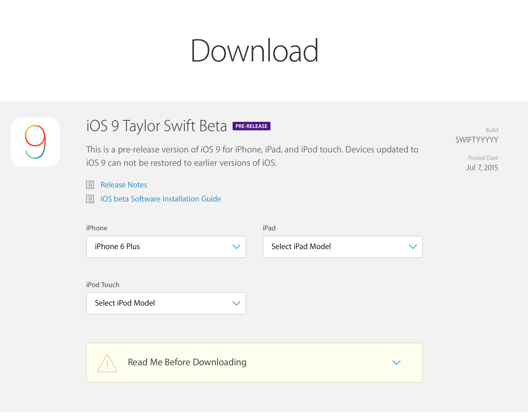Image resolution: width=528 pixels, height=420 pixels.
Task: Open the Select iPod Model dropdown
Action: (166, 303)
